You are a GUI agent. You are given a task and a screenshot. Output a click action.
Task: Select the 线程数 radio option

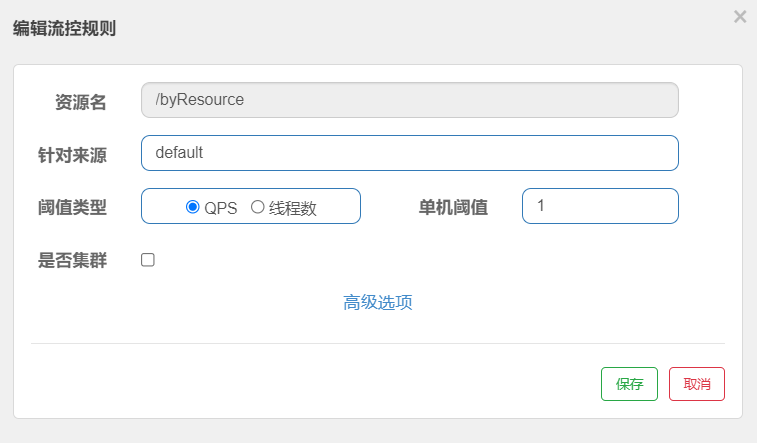(257, 207)
